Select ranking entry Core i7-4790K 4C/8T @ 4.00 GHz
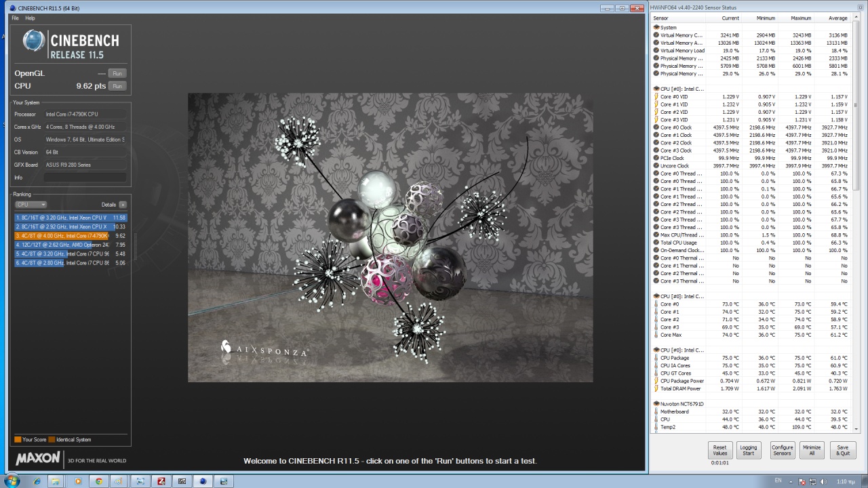 click(71, 236)
